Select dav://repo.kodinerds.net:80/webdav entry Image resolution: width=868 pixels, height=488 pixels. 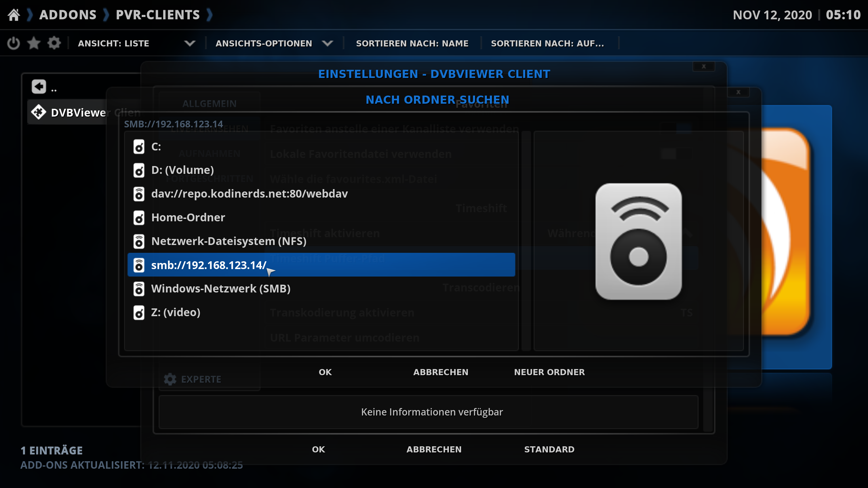pos(321,194)
